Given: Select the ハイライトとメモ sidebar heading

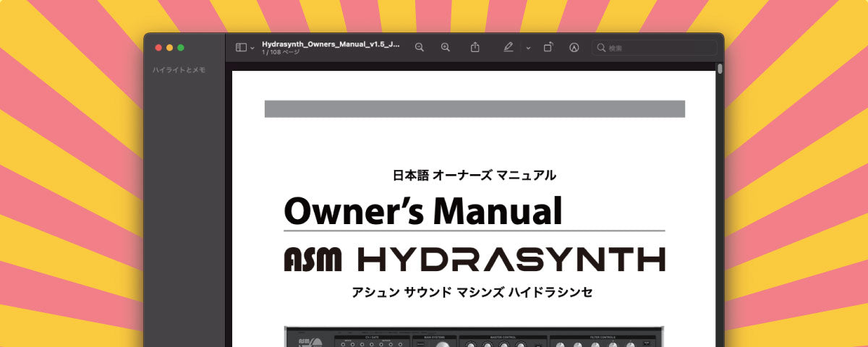Looking at the screenshot, I should click(179, 70).
